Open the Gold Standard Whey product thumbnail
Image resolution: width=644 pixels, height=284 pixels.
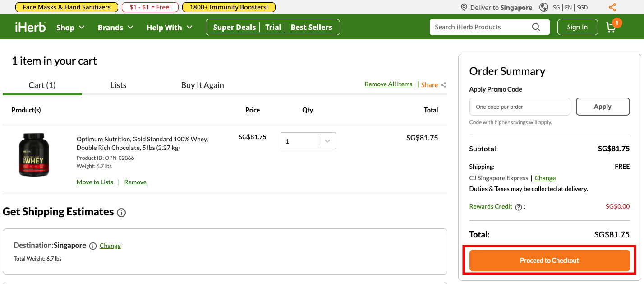[x=34, y=155]
